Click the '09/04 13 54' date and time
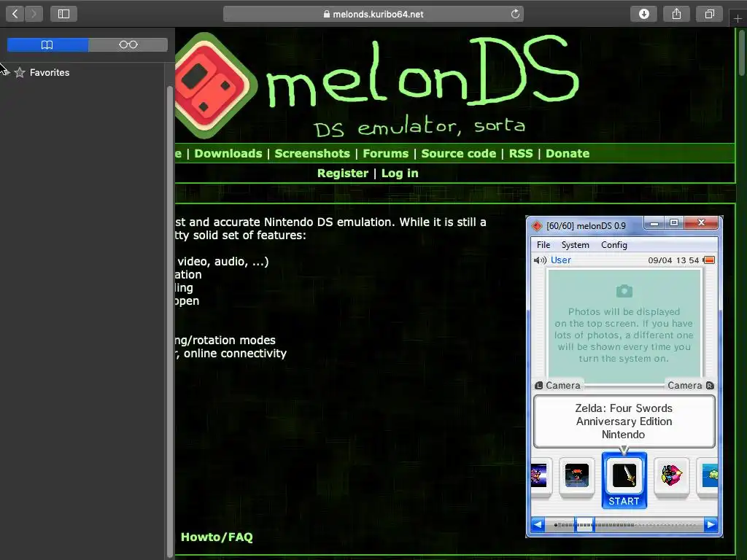This screenshot has width=747, height=560. click(x=673, y=260)
